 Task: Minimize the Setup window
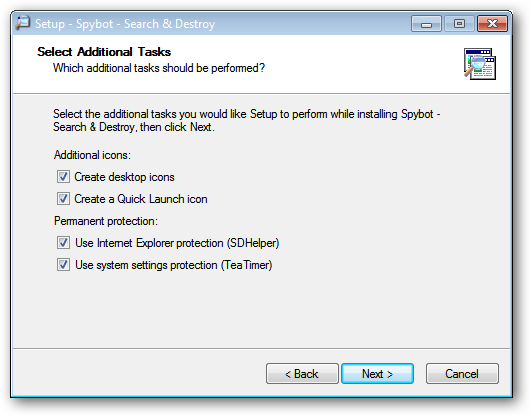coord(426,24)
